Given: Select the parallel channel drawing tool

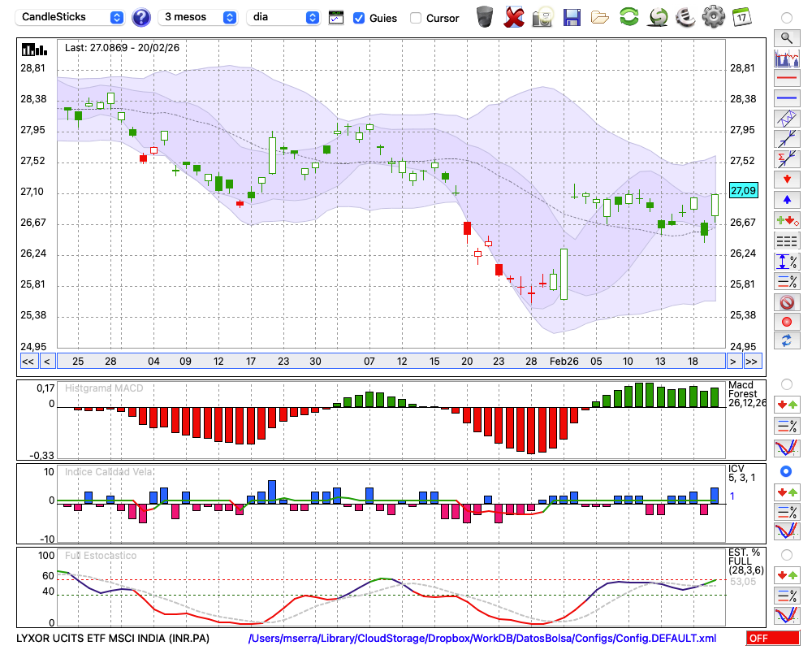Looking at the screenshot, I should pos(786,119).
